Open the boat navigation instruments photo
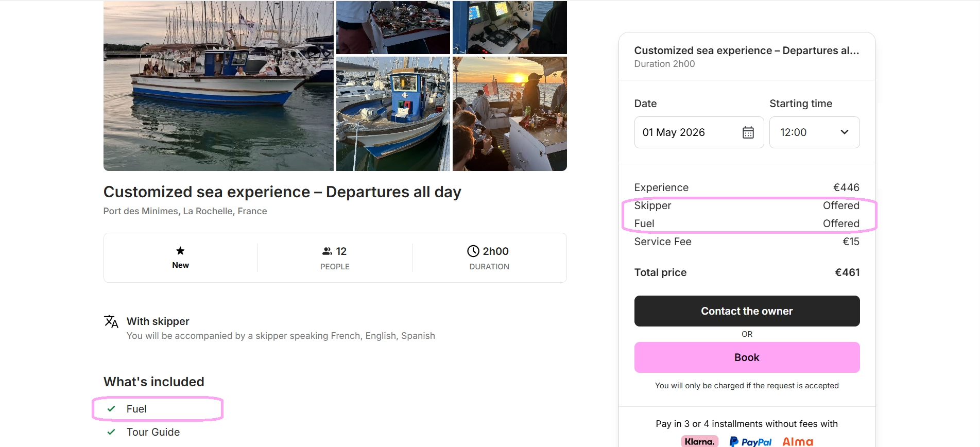Screen dimensions: 980x447 point(509,27)
